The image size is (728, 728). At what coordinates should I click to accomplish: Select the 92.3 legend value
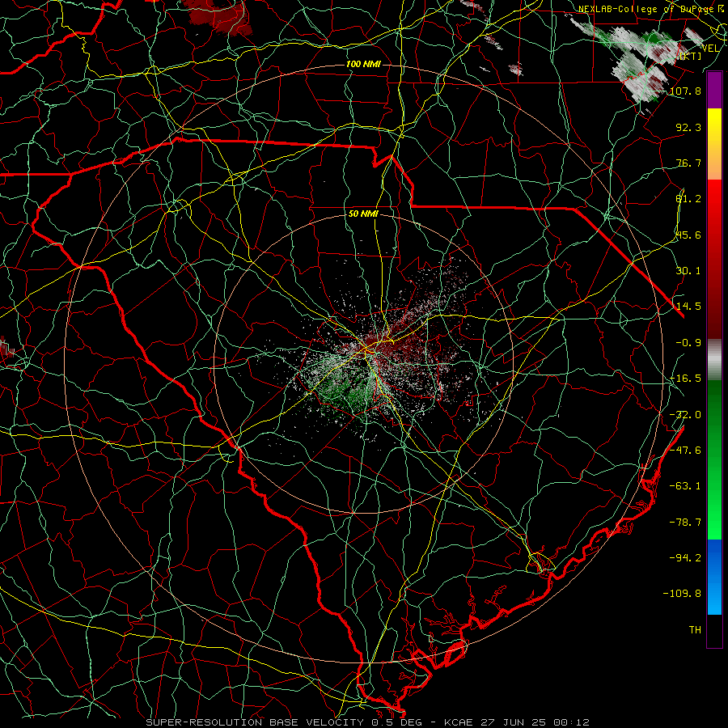coord(688,127)
